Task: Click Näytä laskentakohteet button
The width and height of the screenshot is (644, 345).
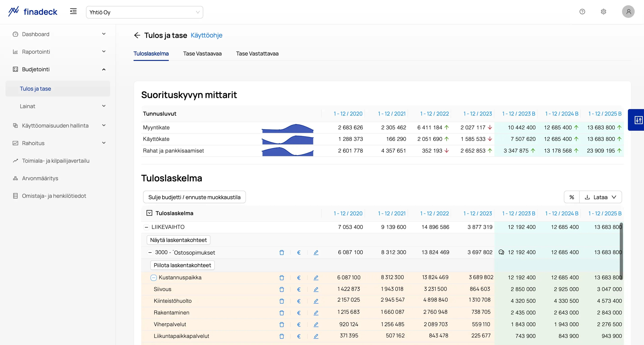Action: pyautogui.click(x=178, y=240)
